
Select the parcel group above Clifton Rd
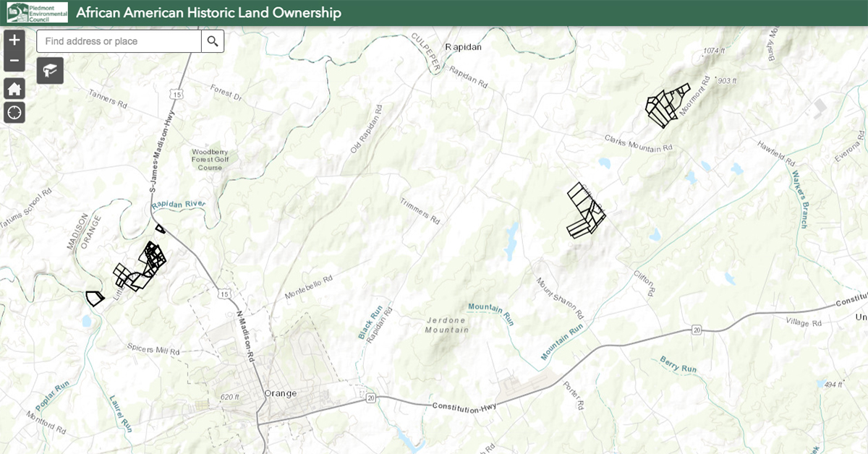click(584, 210)
